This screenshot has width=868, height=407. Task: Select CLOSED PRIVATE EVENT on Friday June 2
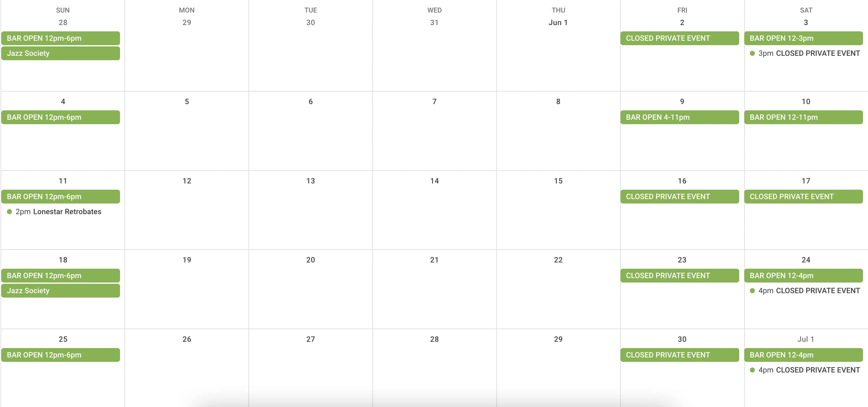[680, 38]
